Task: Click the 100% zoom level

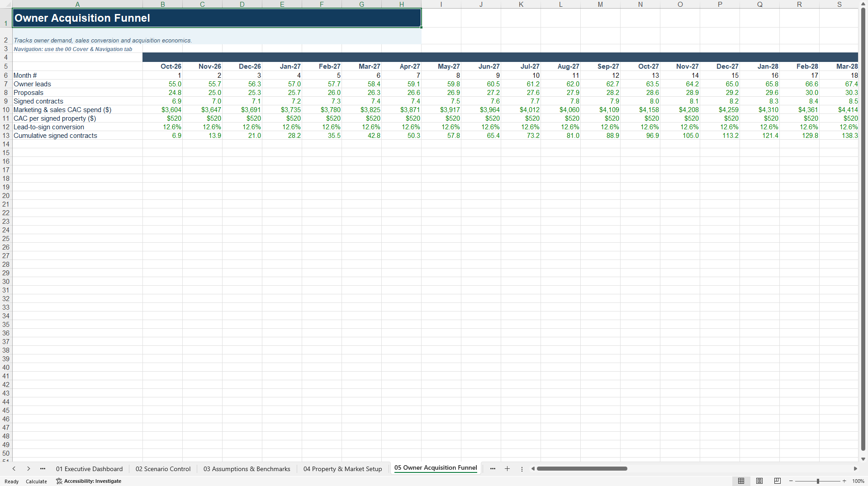Action: click(858, 481)
